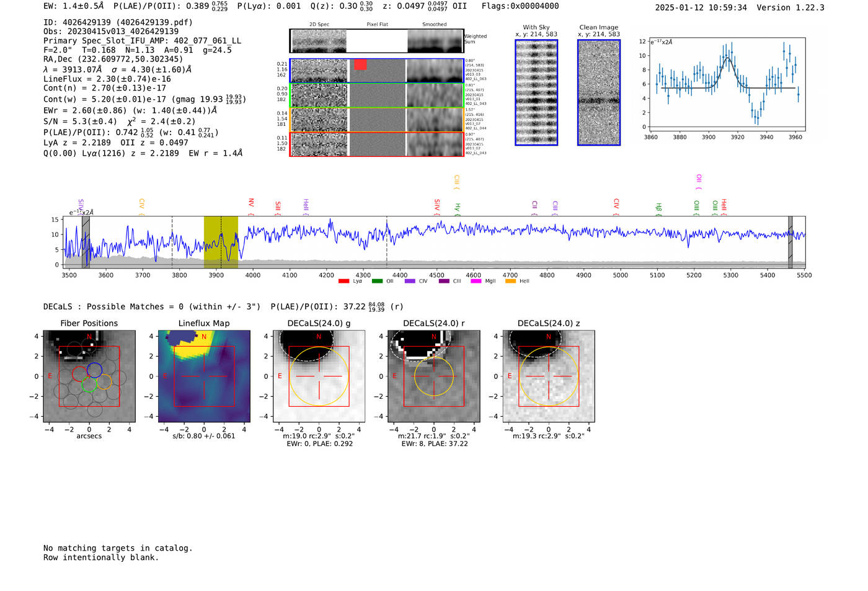The height and width of the screenshot is (591, 868).
Task: Click the dark purple CIII legend swatch
Action: coord(444,281)
